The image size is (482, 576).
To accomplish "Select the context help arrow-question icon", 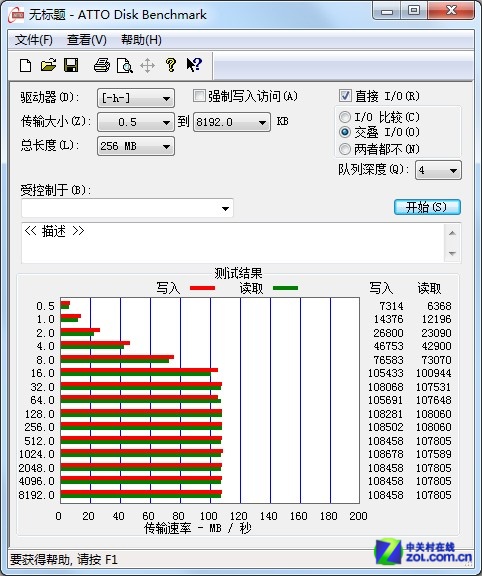I will pyautogui.click(x=194, y=65).
